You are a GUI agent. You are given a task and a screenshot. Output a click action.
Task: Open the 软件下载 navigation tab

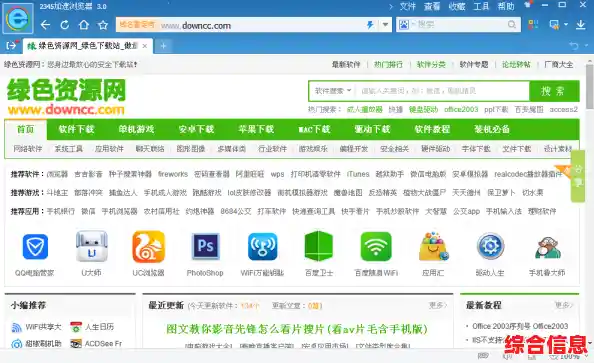(x=76, y=129)
